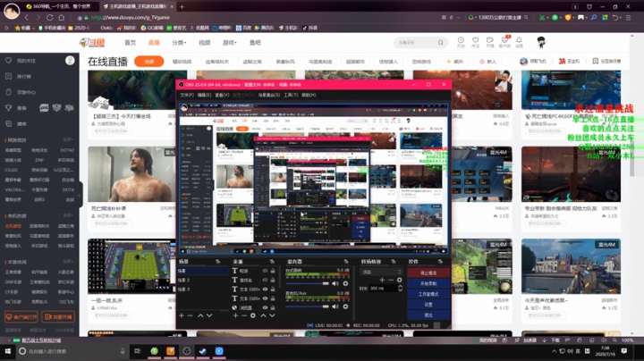Click 开始录制 start recording button in OBS
This screenshot has width=644, height=361.
point(428,283)
